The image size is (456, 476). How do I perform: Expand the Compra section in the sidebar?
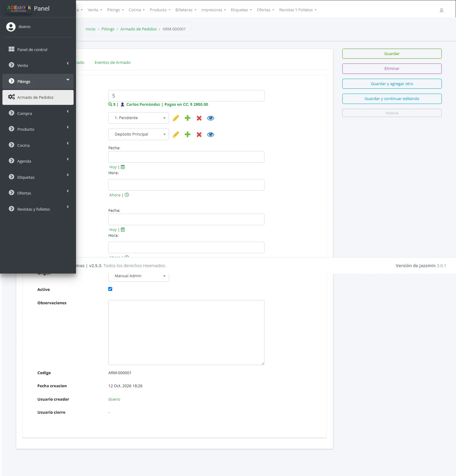38,113
